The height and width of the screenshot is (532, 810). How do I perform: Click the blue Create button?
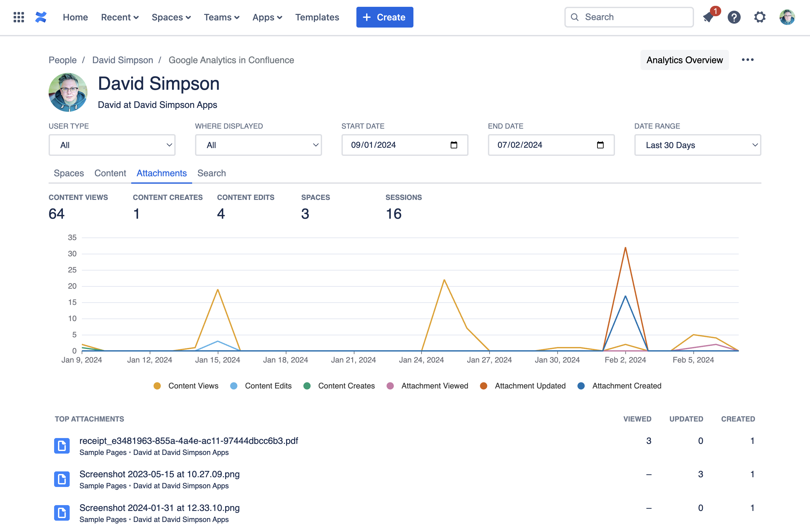click(385, 17)
